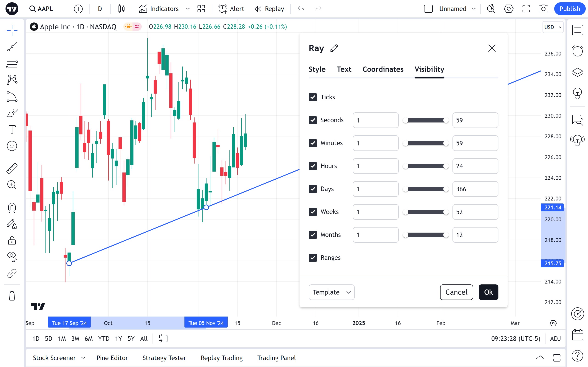The image size is (588, 367).
Task: Open the Alerts clock icon in right sidebar
Action: tap(577, 51)
